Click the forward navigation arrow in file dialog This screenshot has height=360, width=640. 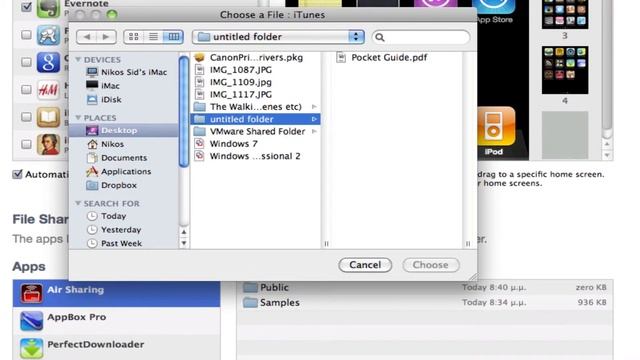point(106,37)
